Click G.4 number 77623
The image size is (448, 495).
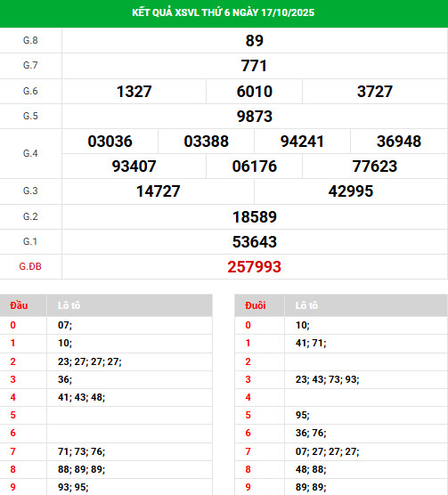point(375,166)
